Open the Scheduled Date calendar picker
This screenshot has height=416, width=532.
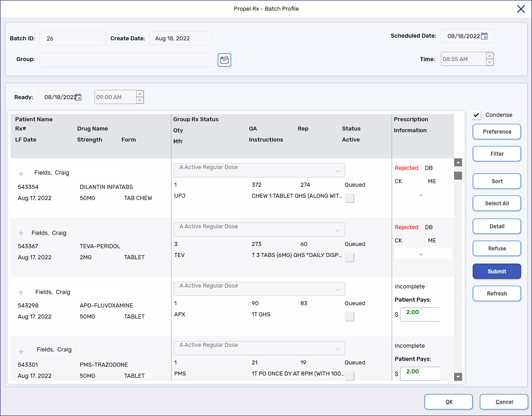(x=484, y=36)
